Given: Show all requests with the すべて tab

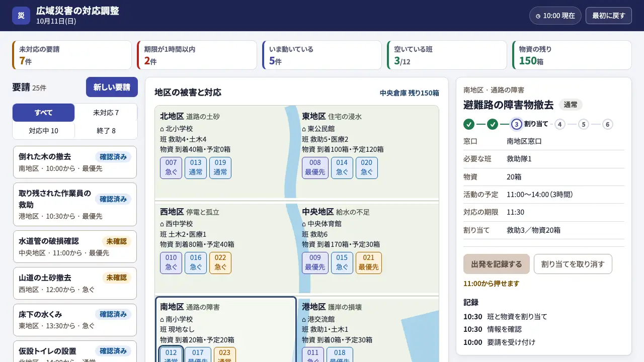Looking at the screenshot, I should click(x=44, y=113).
